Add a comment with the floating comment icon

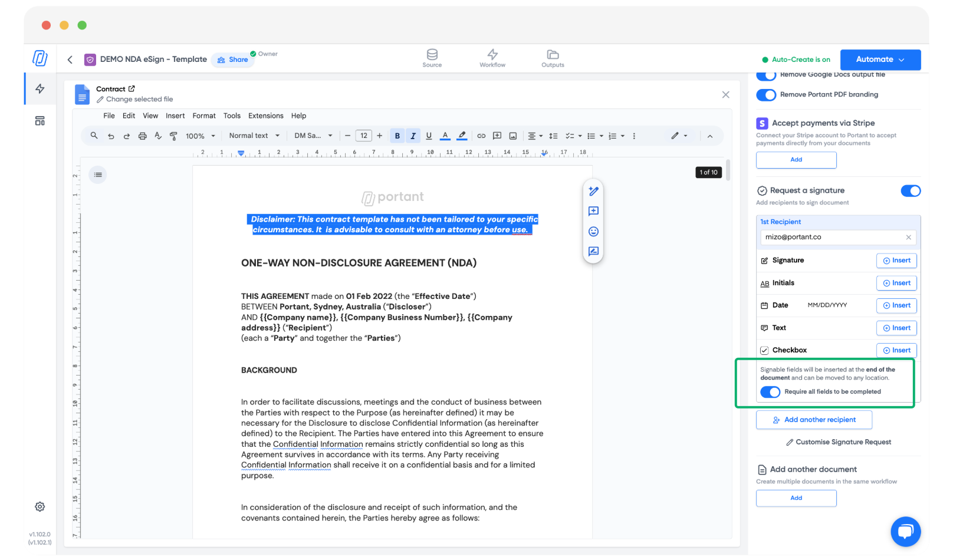[593, 211]
